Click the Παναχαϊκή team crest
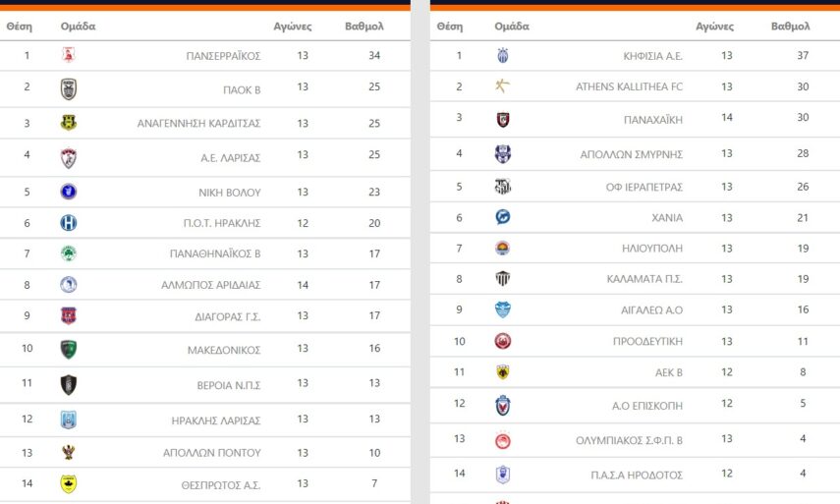Screen dimensions: 840x504 (503, 120)
